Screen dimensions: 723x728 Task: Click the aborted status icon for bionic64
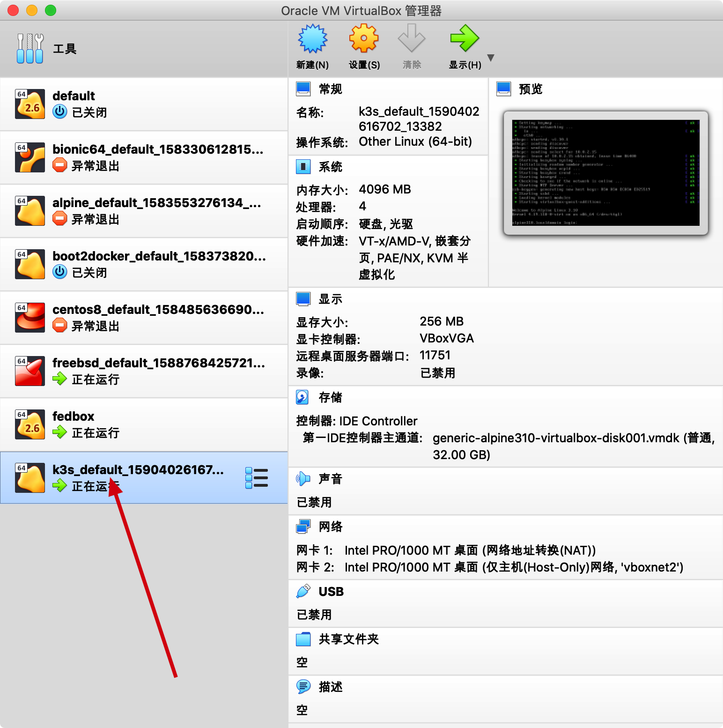pyautogui.click(x=60, y=165)
